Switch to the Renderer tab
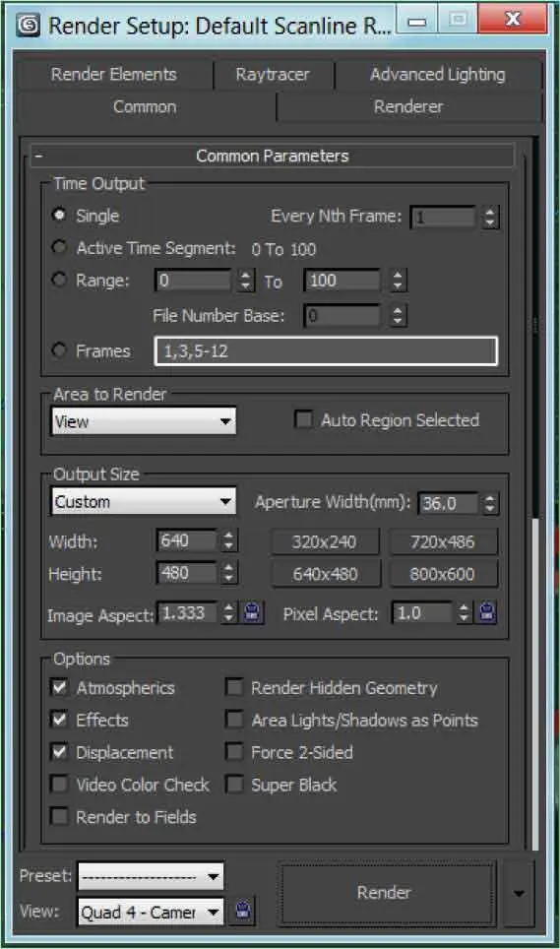Viewport: 560px width, 949px height. (x=408, y=106)
